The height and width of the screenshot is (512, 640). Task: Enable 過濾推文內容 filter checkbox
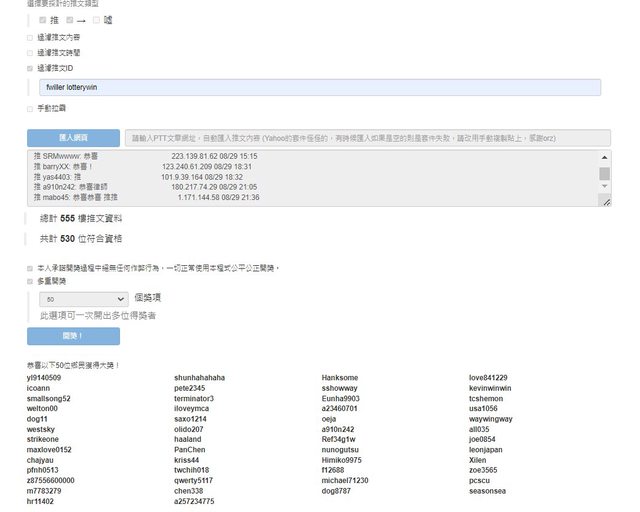(x=30, y=37)
